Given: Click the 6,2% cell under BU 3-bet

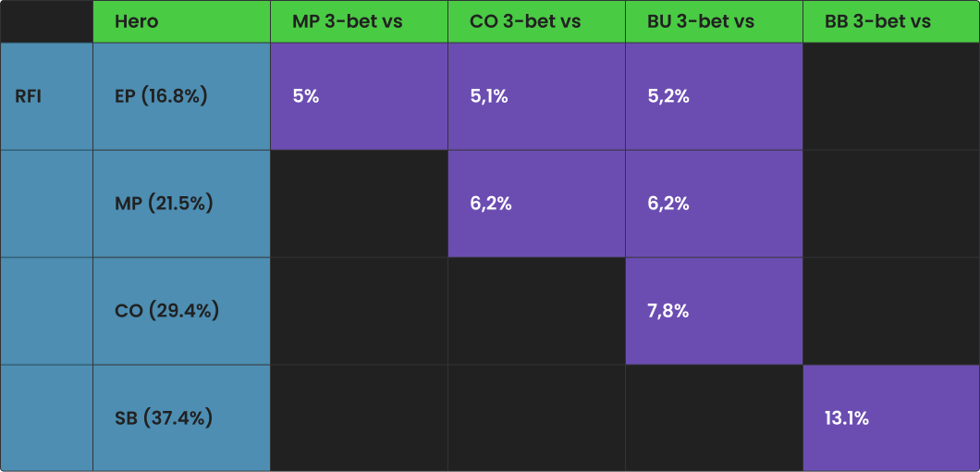Looking at the screenshot, I should point(714,203).
